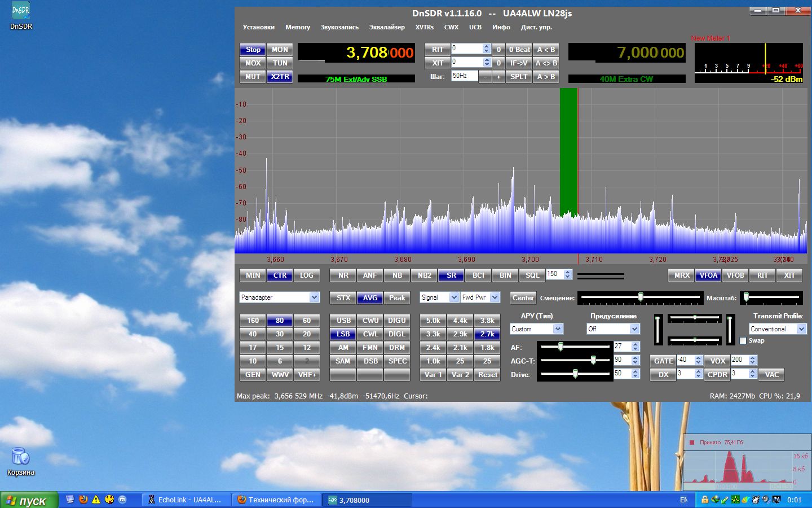Select the USB mode button

(x=343, y=321)
